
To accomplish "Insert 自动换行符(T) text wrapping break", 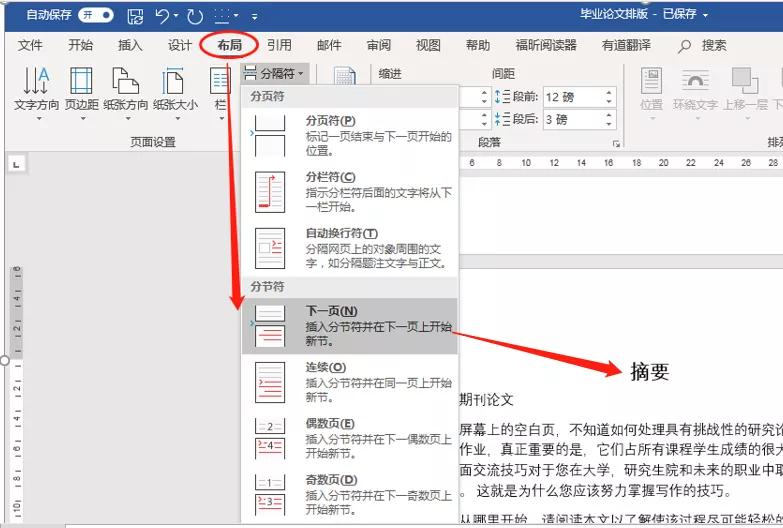I will [x=350, y=248].
